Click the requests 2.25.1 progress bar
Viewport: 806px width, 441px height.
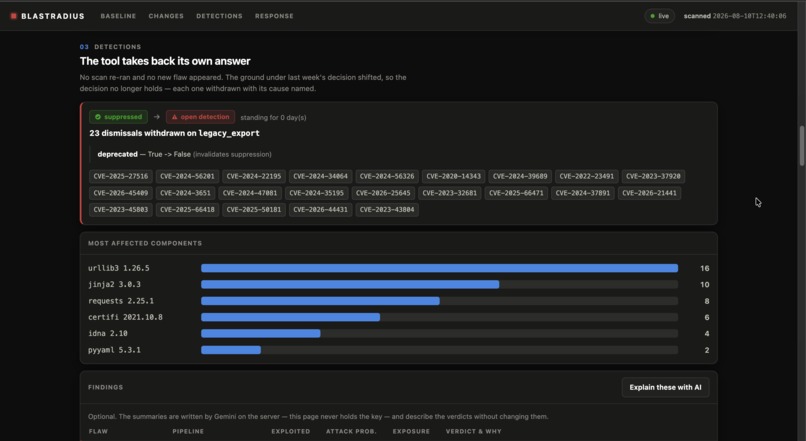(439, 301)
